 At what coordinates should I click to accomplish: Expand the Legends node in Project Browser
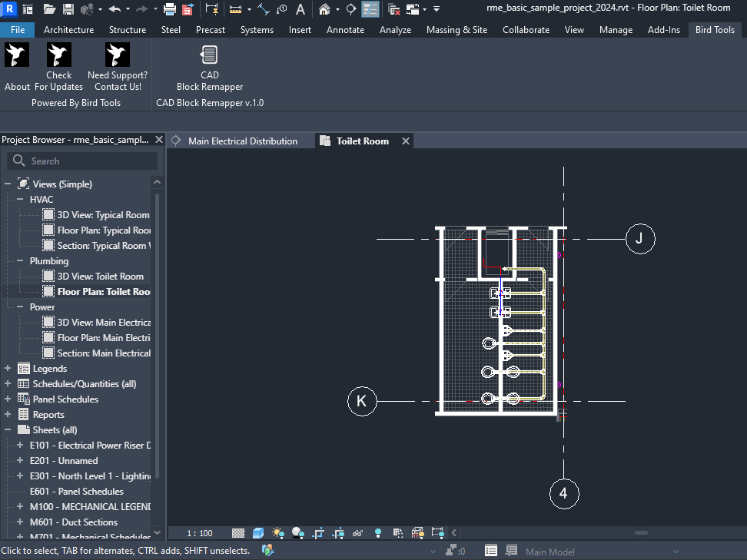tap(8, 369)
